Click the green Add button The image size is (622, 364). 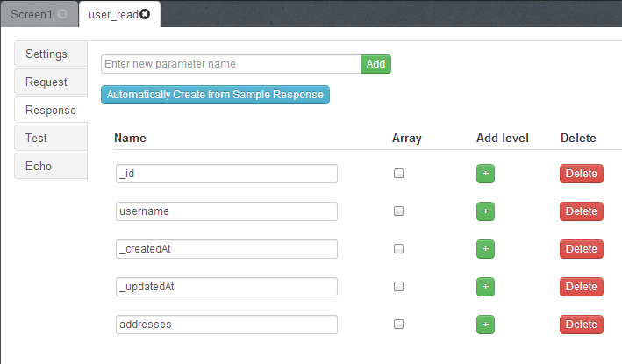click(375, 64)
